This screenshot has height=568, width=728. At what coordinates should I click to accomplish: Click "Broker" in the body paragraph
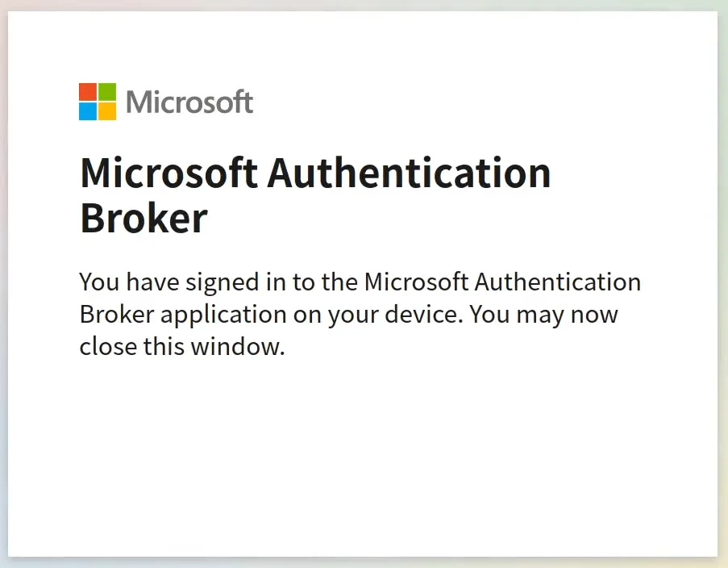[116, 315]
